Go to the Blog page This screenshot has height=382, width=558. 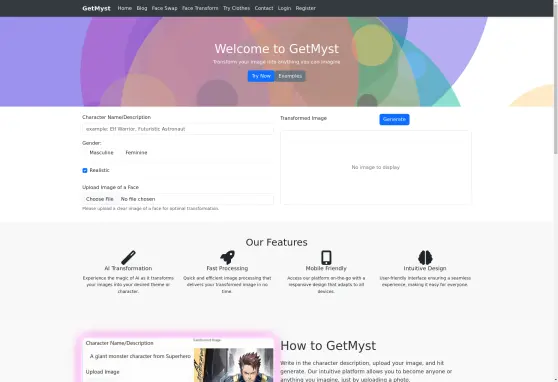[142, 8]
